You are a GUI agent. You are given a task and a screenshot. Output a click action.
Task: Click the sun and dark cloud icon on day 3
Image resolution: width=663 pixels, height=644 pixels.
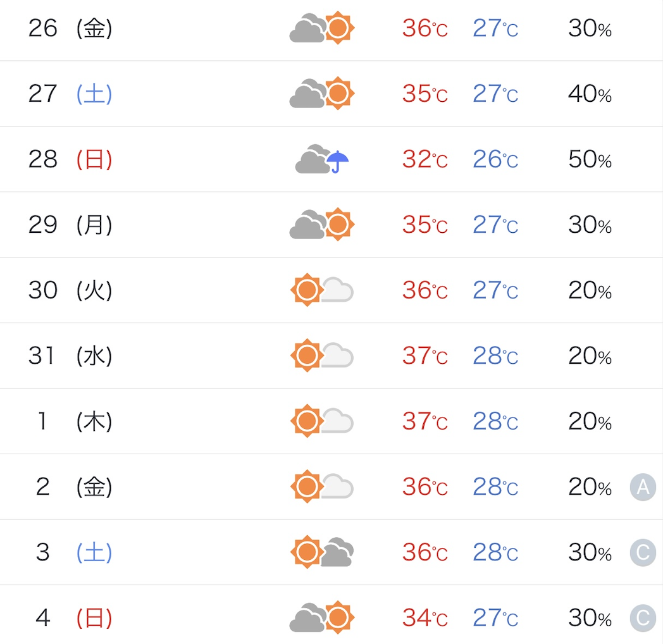(322, 552)
